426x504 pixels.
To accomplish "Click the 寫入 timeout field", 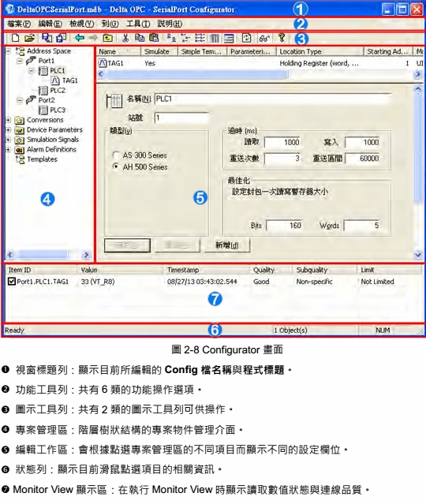I will pyautogui.click(x=362, y=142).
